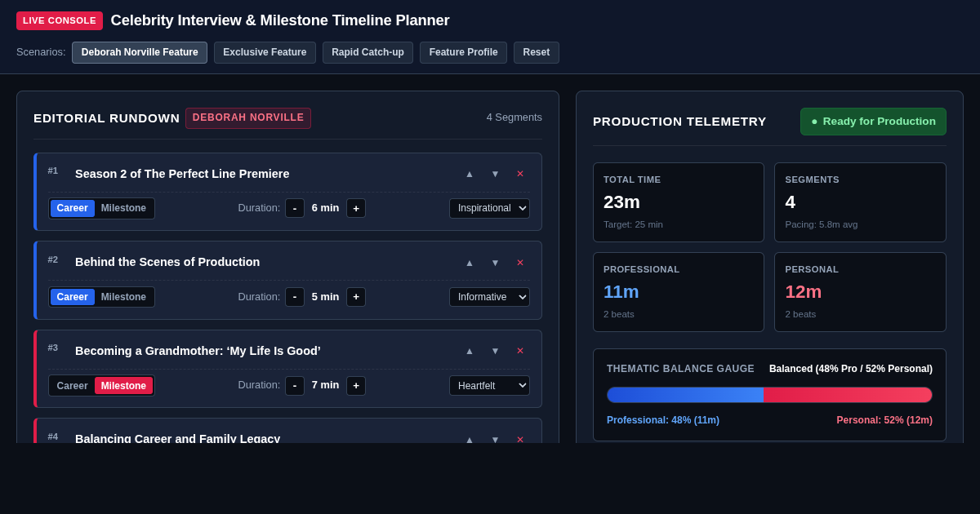Image resolution: width=980 pixels, height=514 pixels.
Task: Move Balancing Career and Family Legacy down
Action: (x=495, y=439)
